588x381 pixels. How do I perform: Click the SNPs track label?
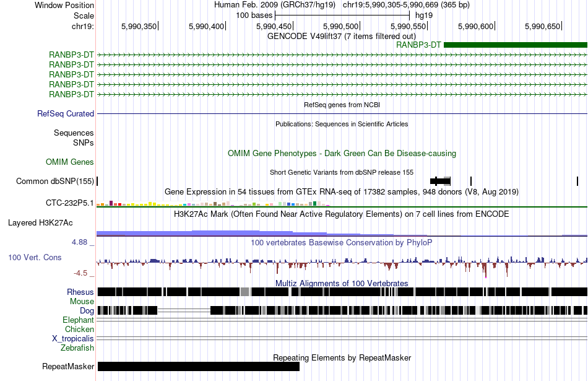point(84,142)
